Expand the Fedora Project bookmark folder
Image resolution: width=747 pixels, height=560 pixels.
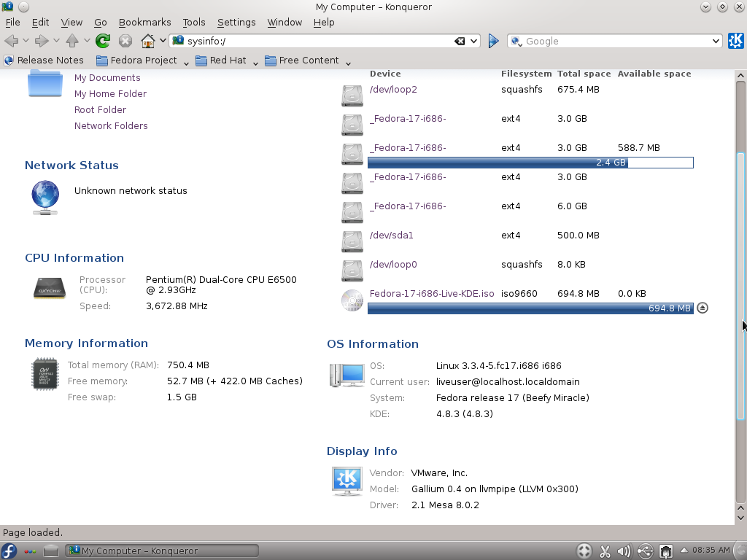(x=136, y=61)
